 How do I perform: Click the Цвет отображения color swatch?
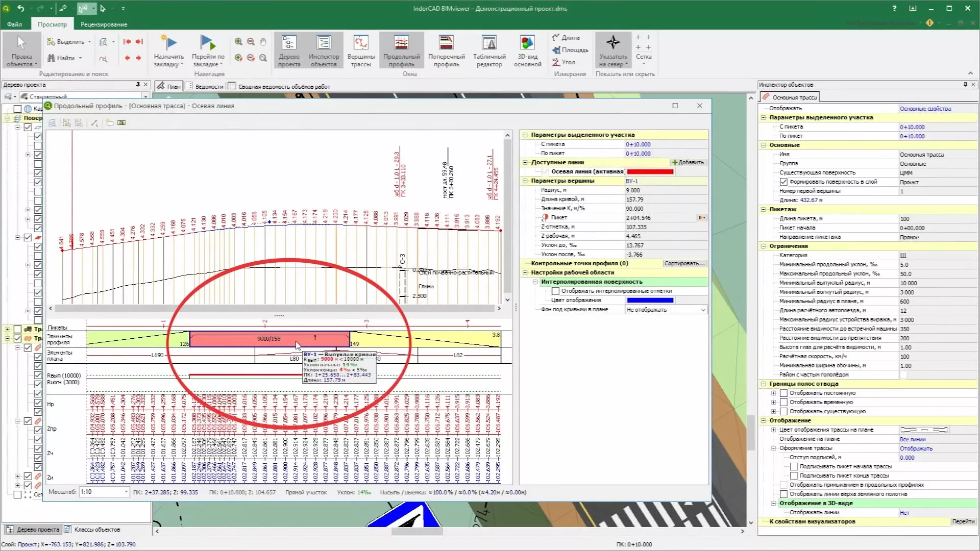click(650, 300)
